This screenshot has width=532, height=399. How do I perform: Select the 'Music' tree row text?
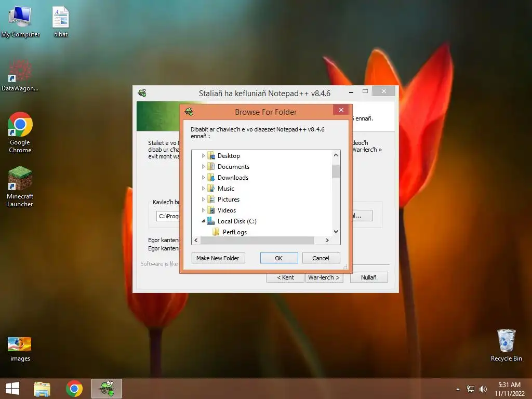tap(225, 188)
